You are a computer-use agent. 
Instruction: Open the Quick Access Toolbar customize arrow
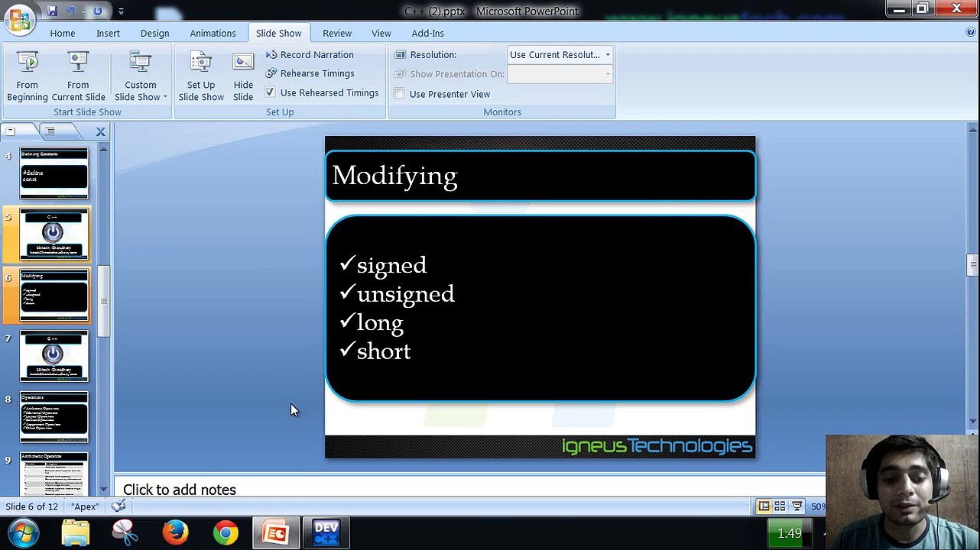pos(121,11)
